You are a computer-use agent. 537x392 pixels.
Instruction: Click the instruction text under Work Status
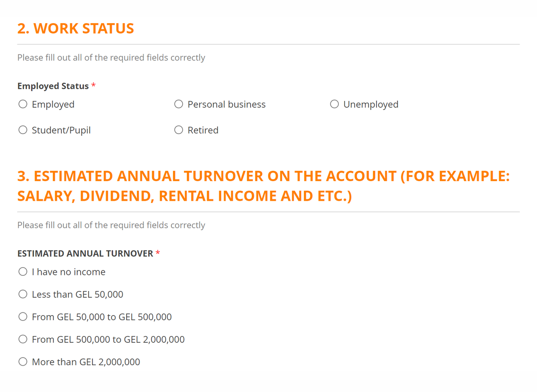click(111, 58)
